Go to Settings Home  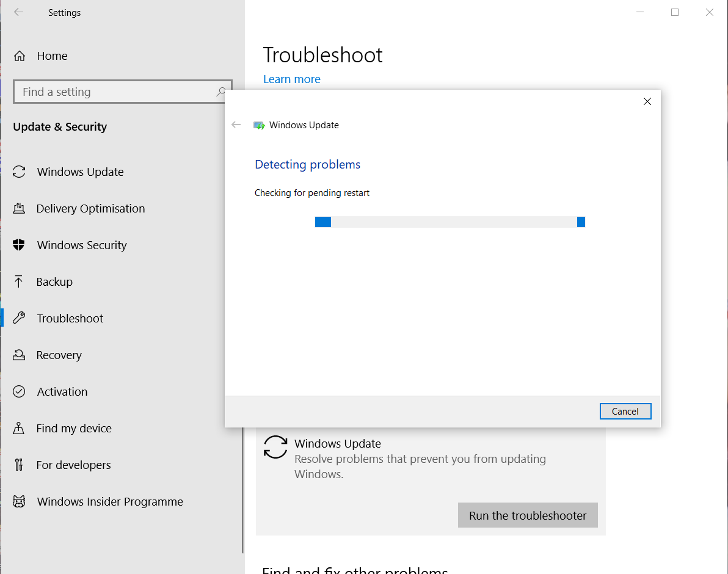coord(52,56)
